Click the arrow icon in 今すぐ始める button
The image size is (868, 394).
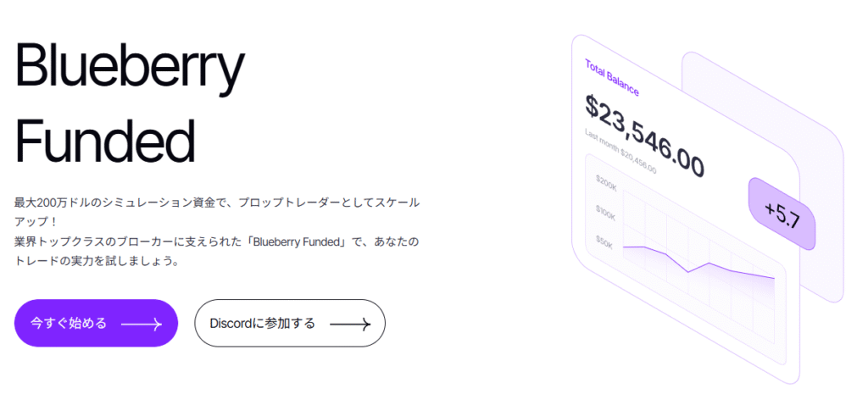point(142,324)
